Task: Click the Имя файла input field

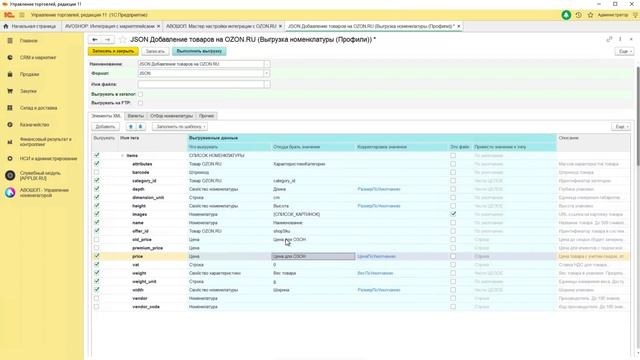Action: click(201, 84)
